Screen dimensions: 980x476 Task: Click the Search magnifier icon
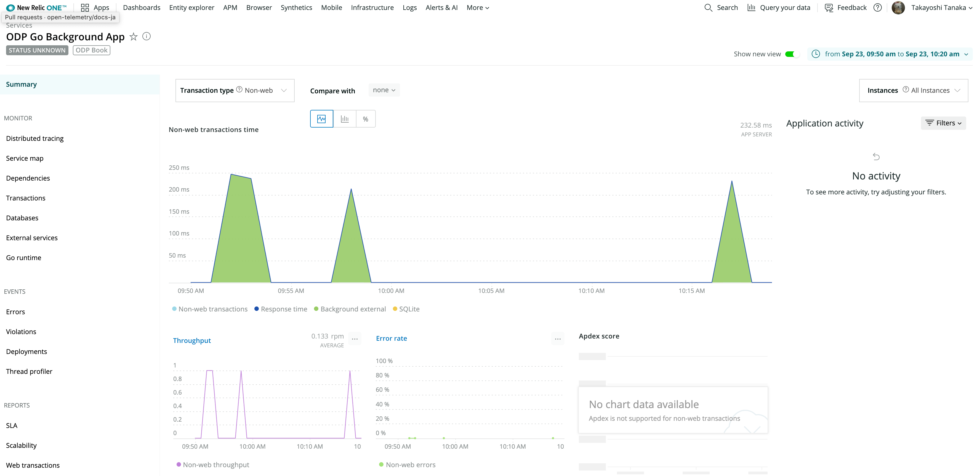click(x=708, y=8)
